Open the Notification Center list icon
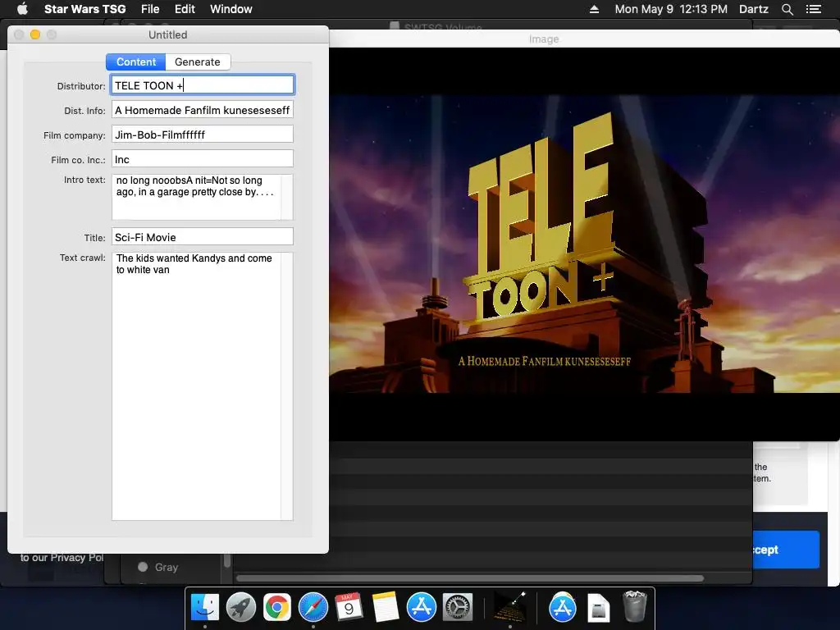The image size is (840, 630). click(814, 9)
